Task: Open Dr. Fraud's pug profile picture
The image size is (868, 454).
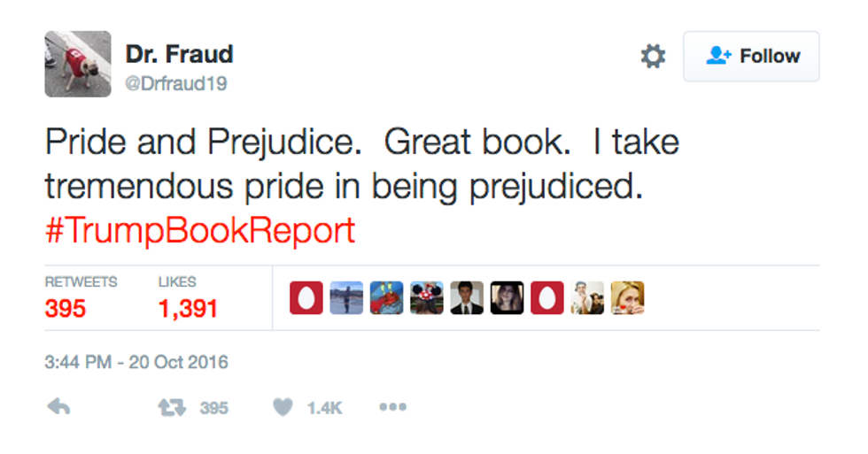Action: tap(78, 64)
